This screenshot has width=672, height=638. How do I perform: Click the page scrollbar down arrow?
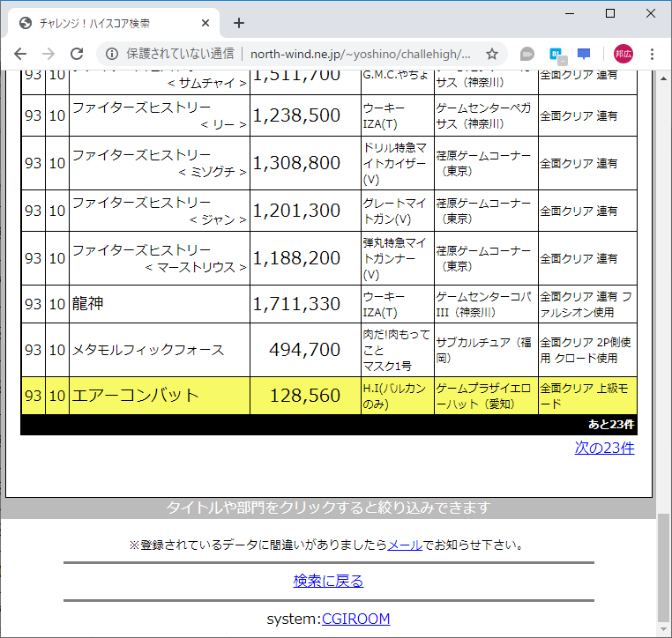pos(663,629)
